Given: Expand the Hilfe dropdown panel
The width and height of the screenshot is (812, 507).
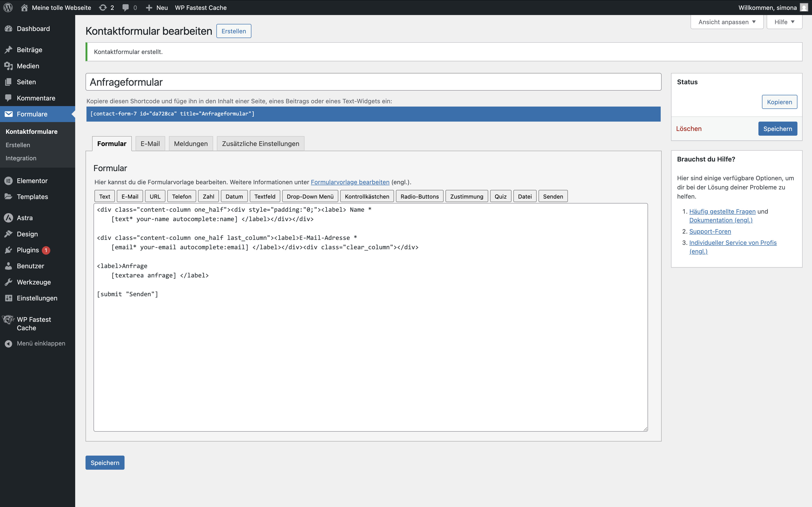Looking at the screenshot, I should coord(784,22).
